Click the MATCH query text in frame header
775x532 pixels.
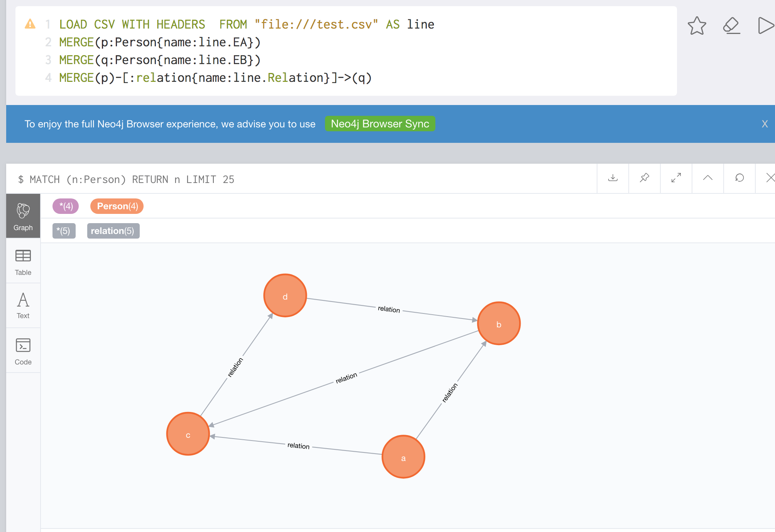point(126,180)
